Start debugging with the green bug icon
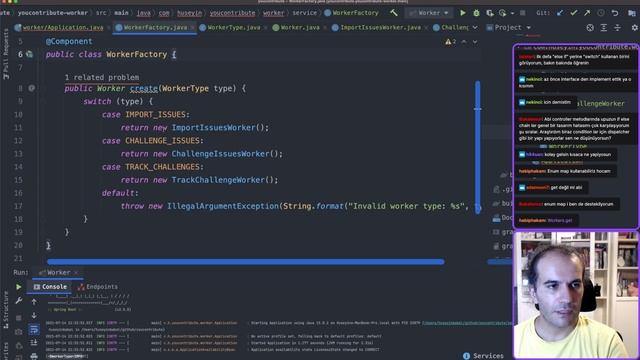This screenshot has height=360, width=640. pyautogui.click(x=476, y=13)
